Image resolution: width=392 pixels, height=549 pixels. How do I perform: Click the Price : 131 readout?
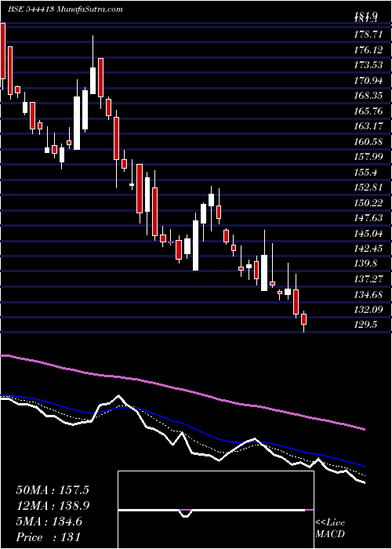click(x=49, y=537)
